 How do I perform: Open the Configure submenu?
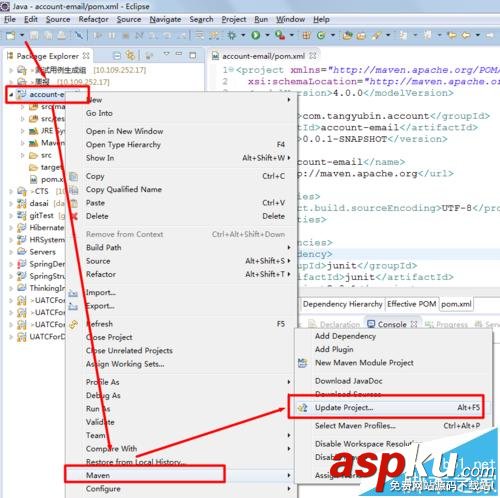click(180, 489)
